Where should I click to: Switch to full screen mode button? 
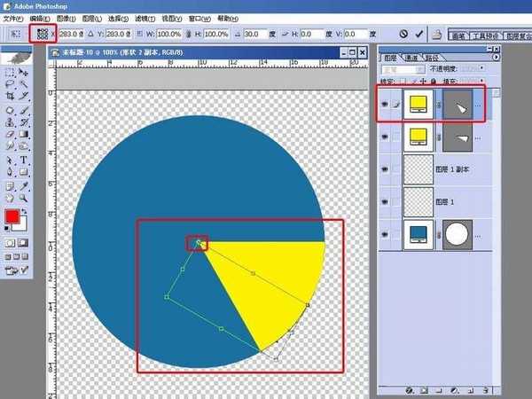point(25,257)
